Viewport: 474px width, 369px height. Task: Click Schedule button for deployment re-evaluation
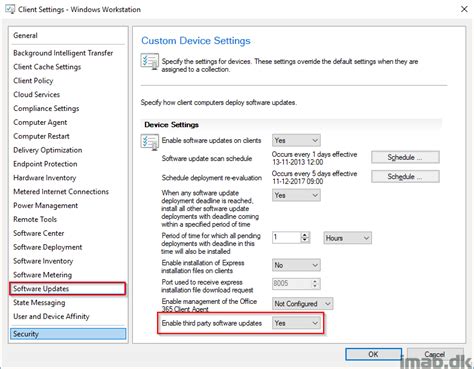(405, 177)
